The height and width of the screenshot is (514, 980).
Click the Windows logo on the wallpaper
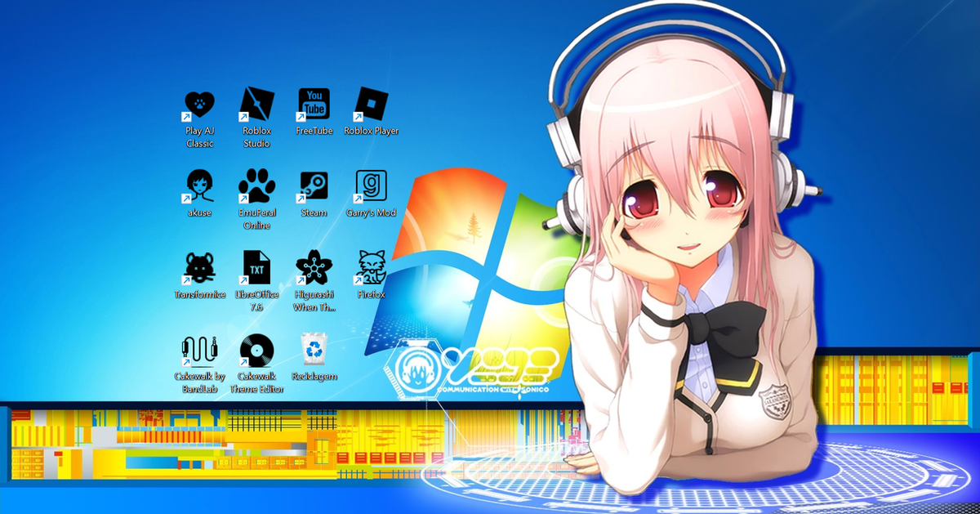(474, 261)
